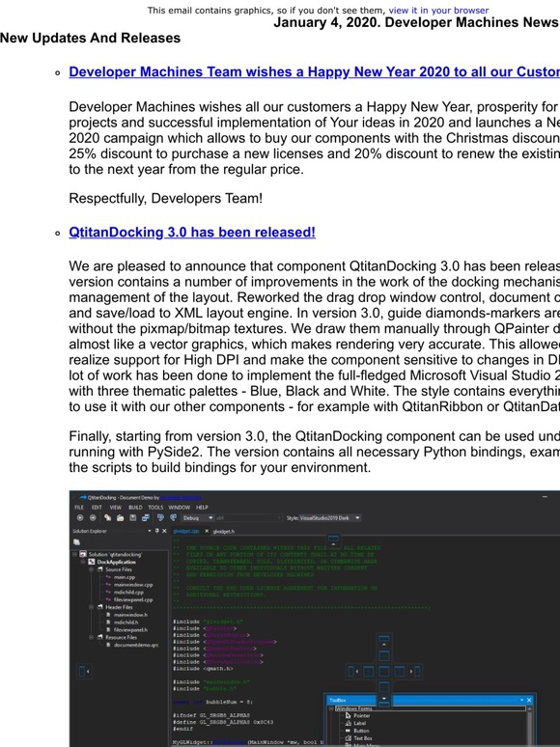Click the Source Files folder icon
Image resolution: width=560 pixels, height=747 pixels.
pos(100,569)
